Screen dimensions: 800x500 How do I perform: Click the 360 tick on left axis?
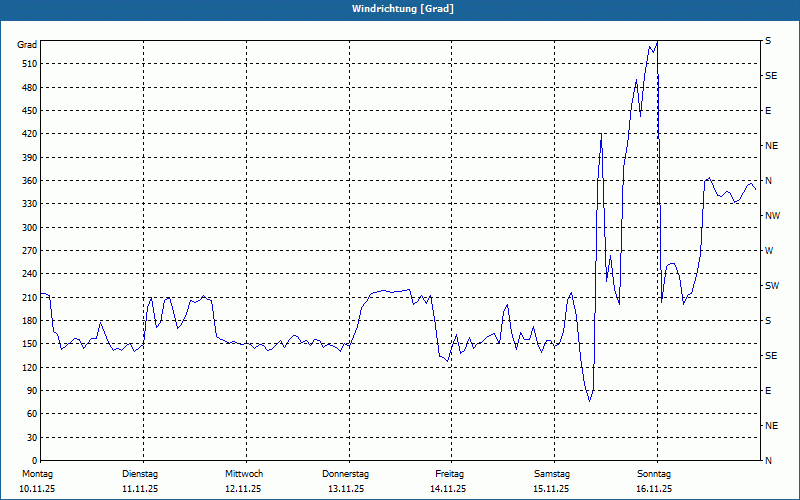pos(28,181)
